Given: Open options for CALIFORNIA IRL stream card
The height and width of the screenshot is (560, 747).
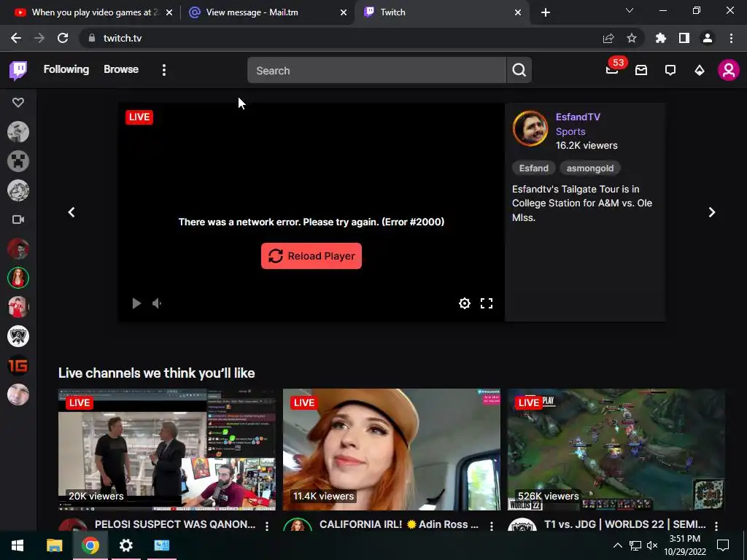Looking at the screenshot, I should (492, 526).
